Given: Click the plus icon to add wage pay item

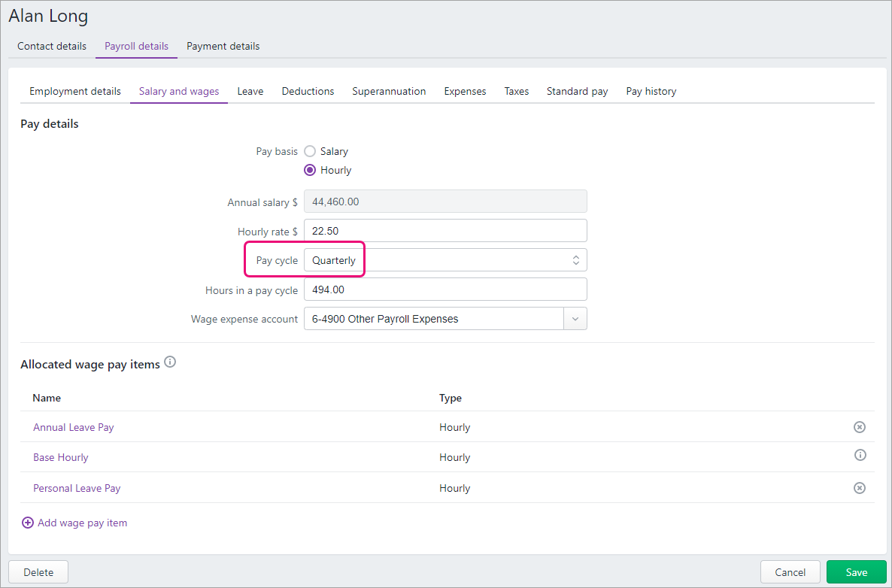Looking at the screenshot, I should click(28, 523).
